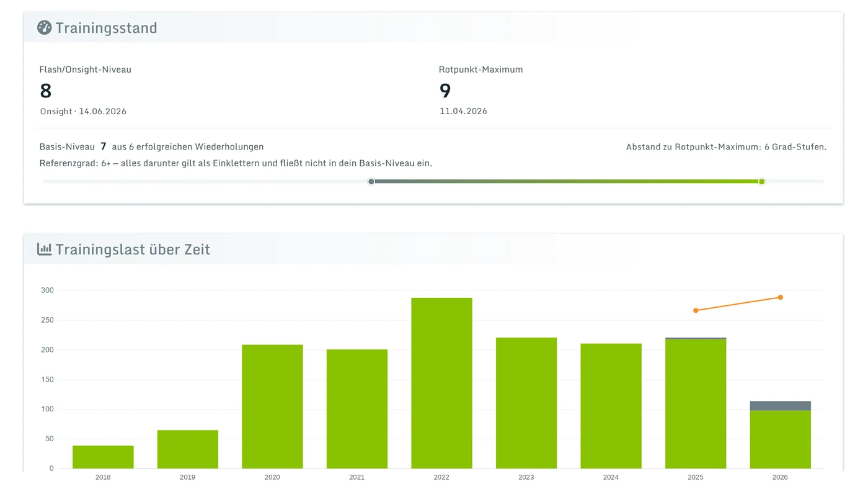Click the Trainingsstand heading
This screenshot has width=868, height=489.
[106, 28]
